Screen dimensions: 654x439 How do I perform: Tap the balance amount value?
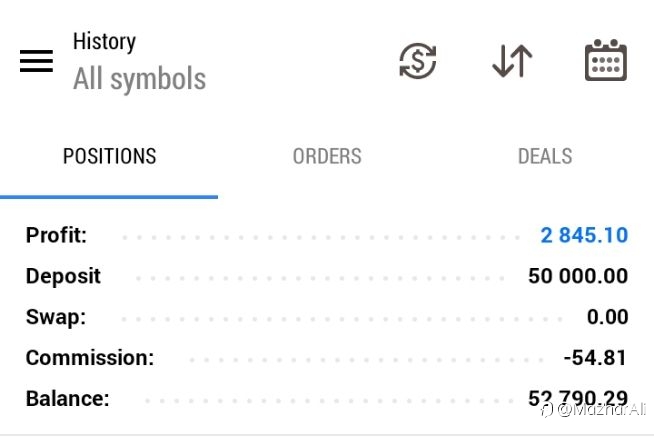pyautogui.click(x=578, y=398)
